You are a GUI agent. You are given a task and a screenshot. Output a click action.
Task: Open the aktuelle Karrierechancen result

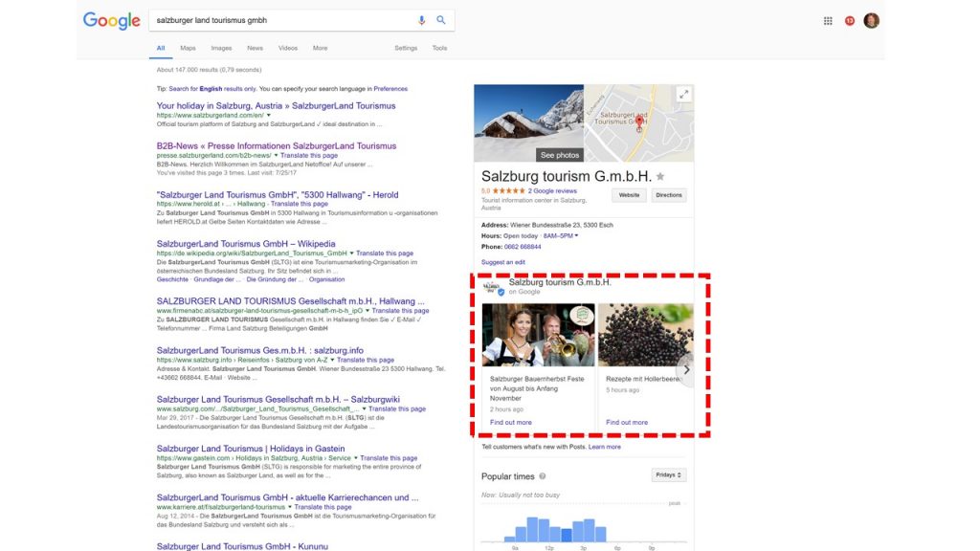pos(287,497)
